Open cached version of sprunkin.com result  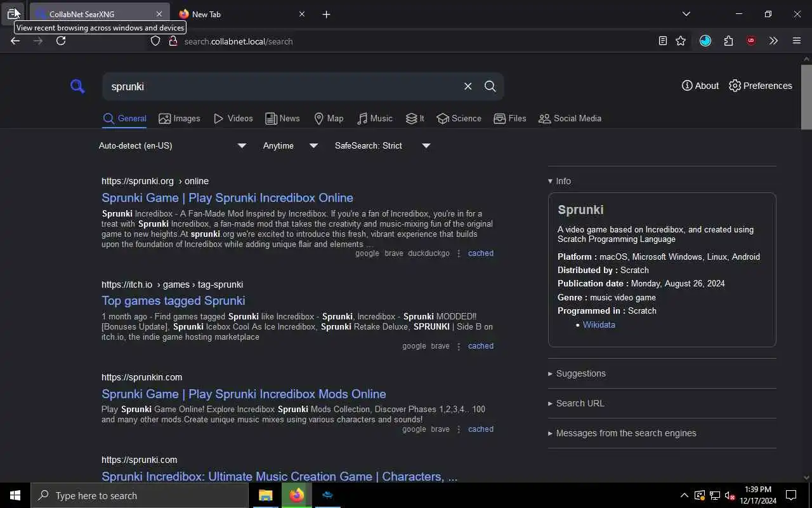pyautogui.click(x=481, y=429)
